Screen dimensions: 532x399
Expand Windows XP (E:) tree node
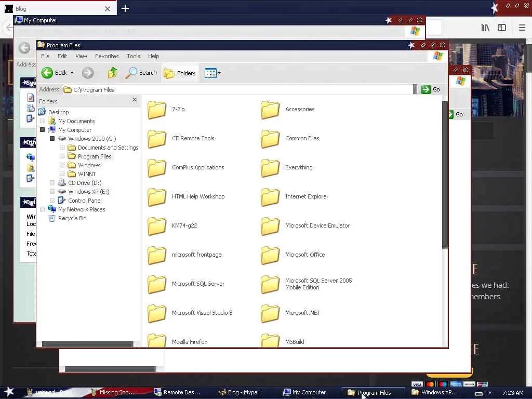coord(52,191)
